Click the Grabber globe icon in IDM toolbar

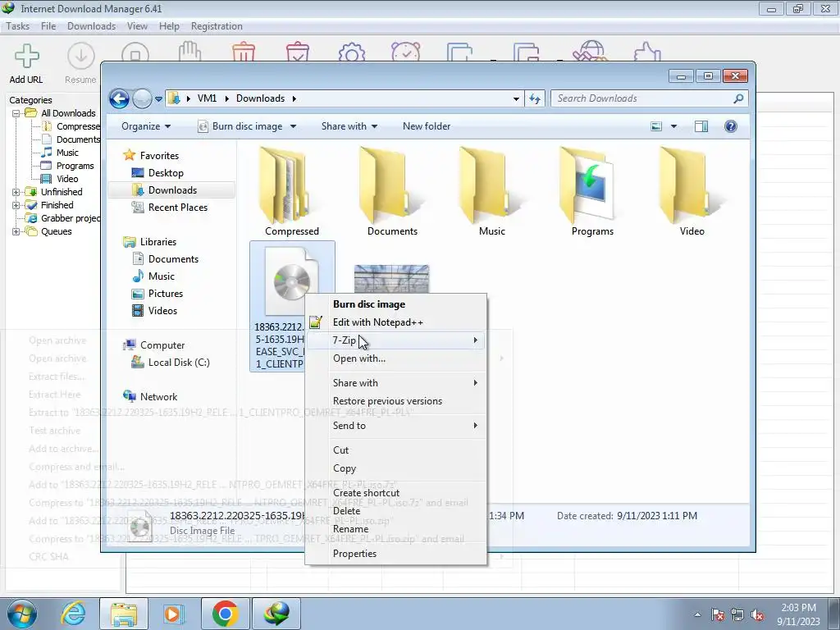(x=590, y=52)
